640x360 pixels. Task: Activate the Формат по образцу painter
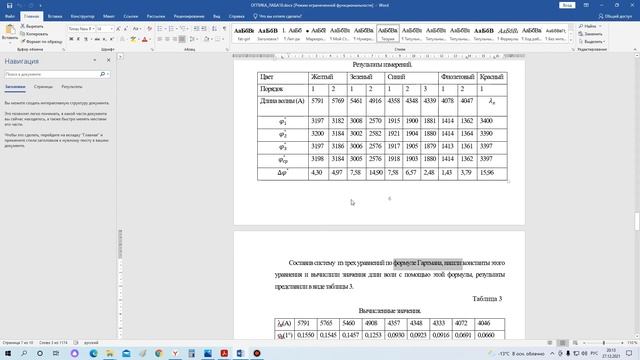pos(41,41)
